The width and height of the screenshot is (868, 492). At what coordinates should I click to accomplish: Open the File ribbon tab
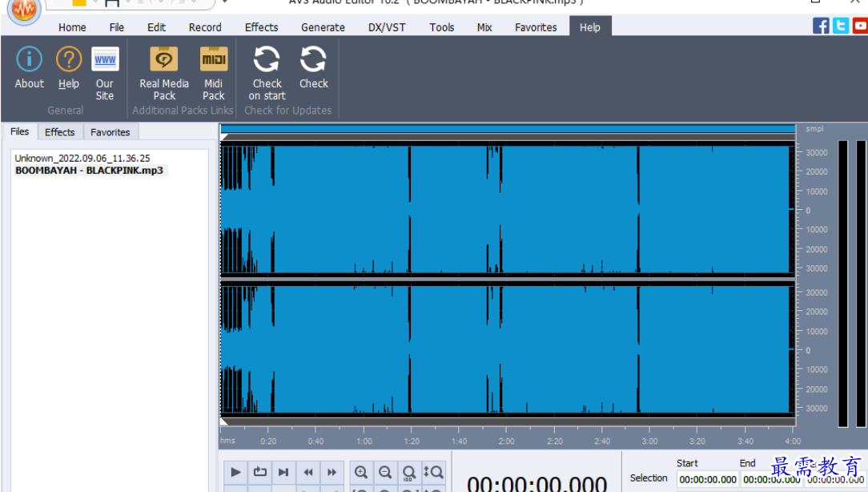(x=116, y=27)
